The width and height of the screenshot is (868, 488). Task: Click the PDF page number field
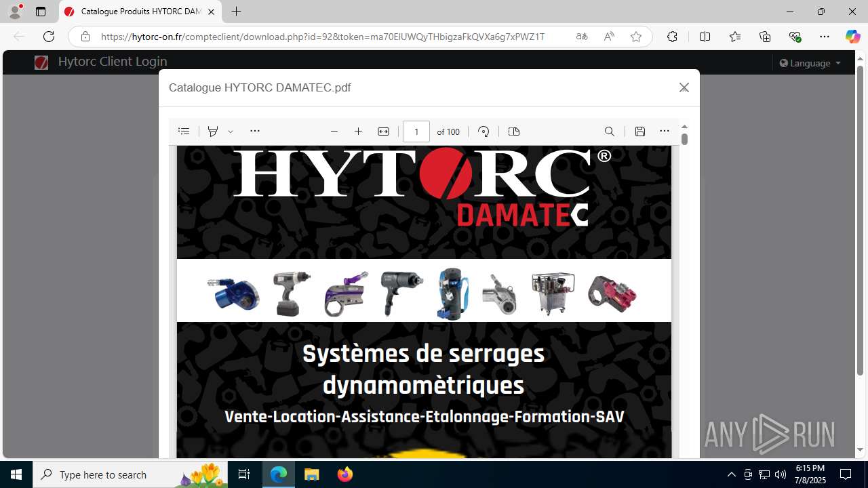click(416, 131)
